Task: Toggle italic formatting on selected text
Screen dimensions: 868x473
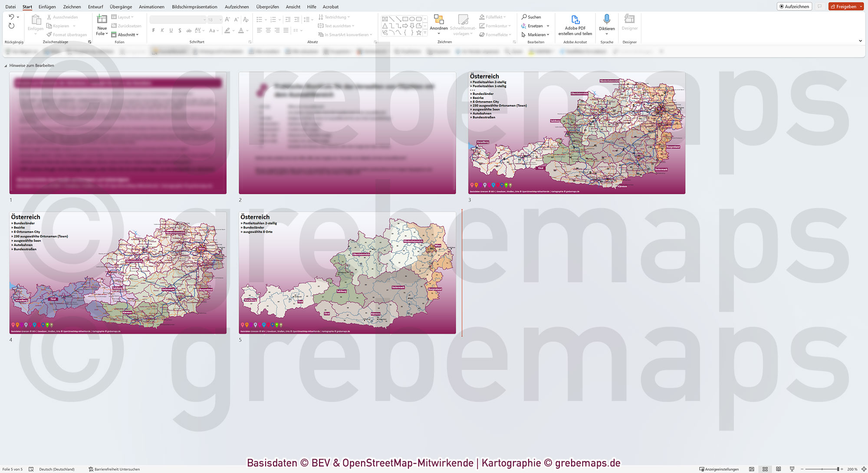Action: point(162,30)
